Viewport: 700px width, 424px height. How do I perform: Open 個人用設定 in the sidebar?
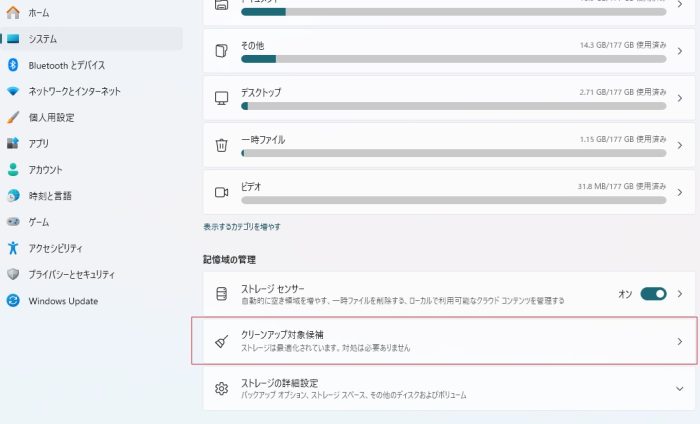pos(92,117)
